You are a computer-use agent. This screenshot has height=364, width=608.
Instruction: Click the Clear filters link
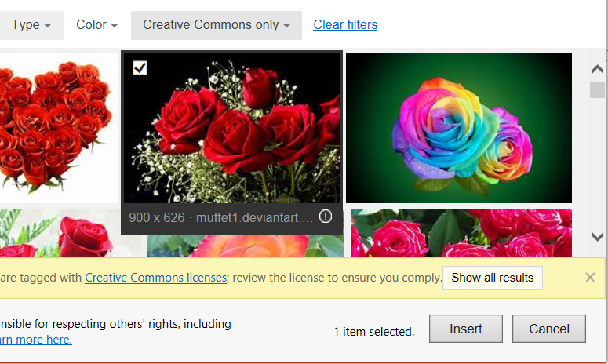(x=345, y=25)
